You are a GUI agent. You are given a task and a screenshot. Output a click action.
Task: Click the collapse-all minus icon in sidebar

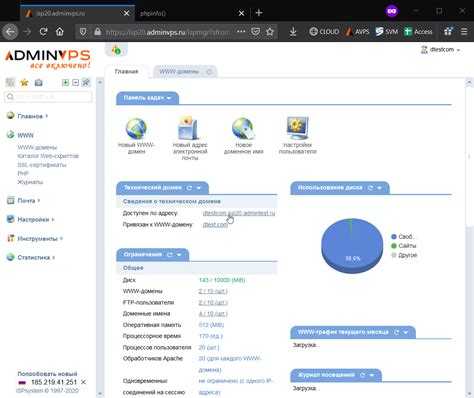[x=76, y=82]
